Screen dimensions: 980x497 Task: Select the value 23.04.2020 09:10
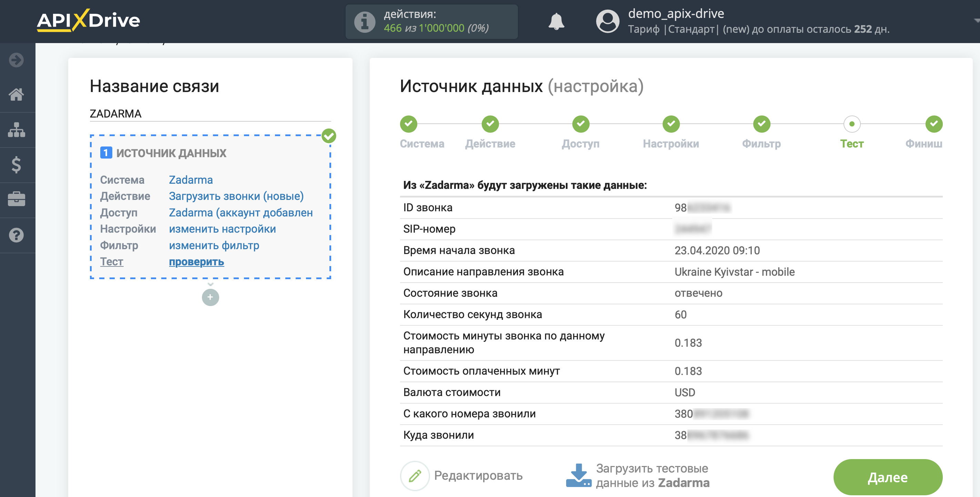pyautogui.click(x=717, y=251)
